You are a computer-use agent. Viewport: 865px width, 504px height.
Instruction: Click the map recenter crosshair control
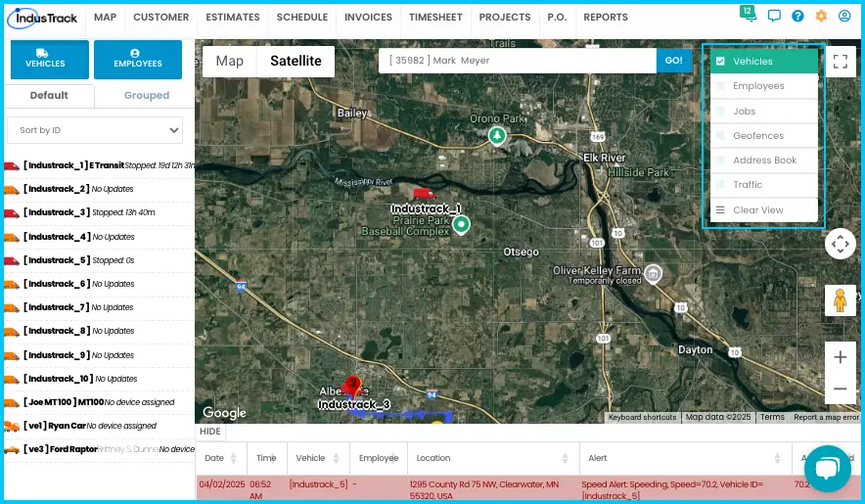841,244
